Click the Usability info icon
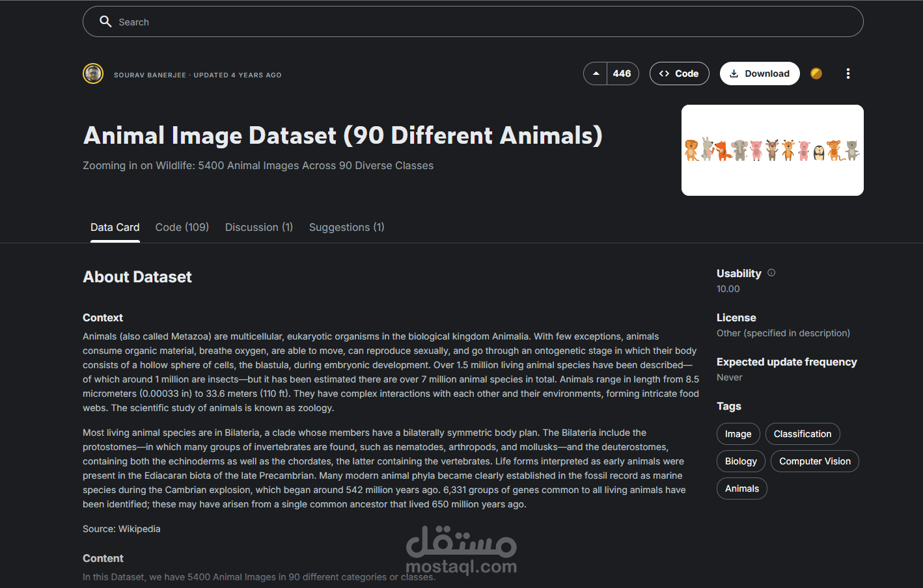Screen dimensions: 923x588 pos(771,273)
